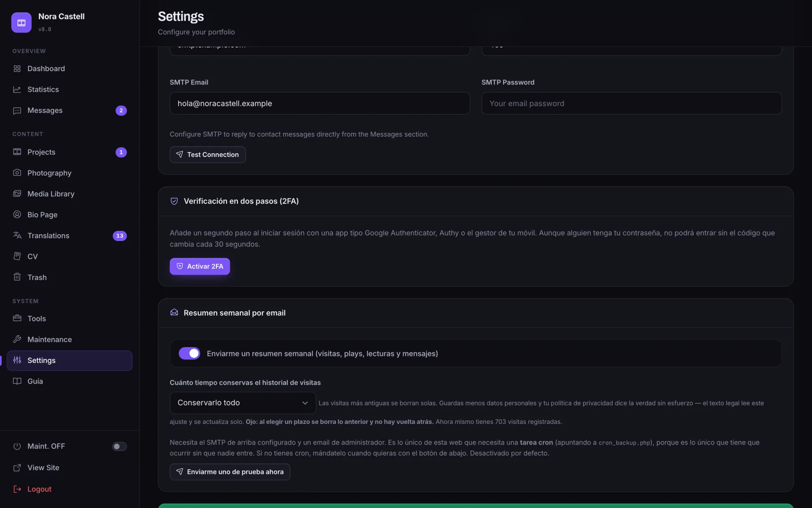Click the Projects table icon
812x508 pixels.
17,152
